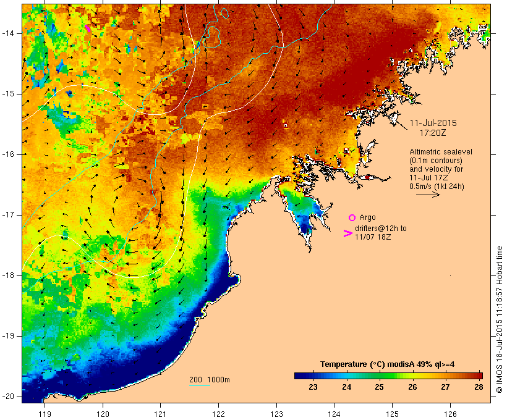The image size is (507, 420).
Task: Click latitude axis label '-17'
Action: 8,215
